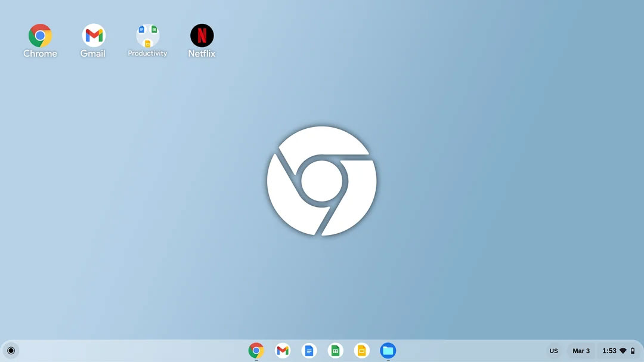
Task: Click the Wi-Fi status icon
Action: point(623,351)
